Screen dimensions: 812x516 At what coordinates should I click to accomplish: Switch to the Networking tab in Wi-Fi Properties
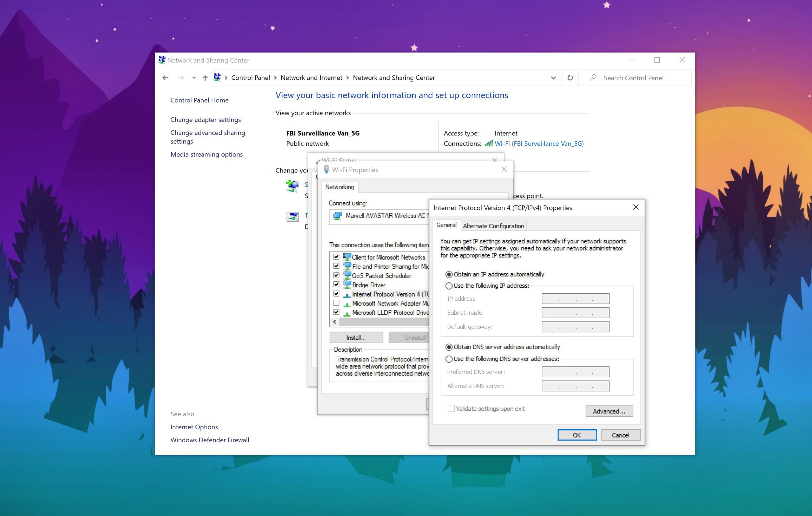(x=340, y=187)
